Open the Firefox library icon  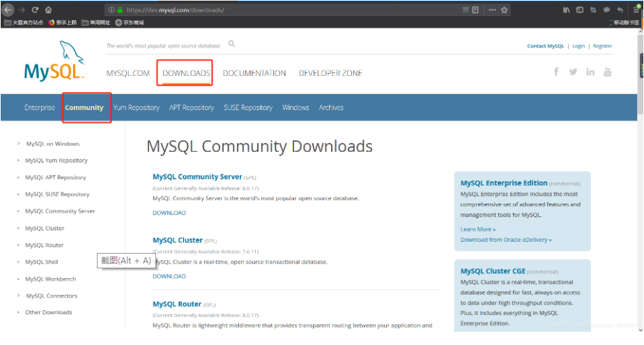click(x=567, y=10)
